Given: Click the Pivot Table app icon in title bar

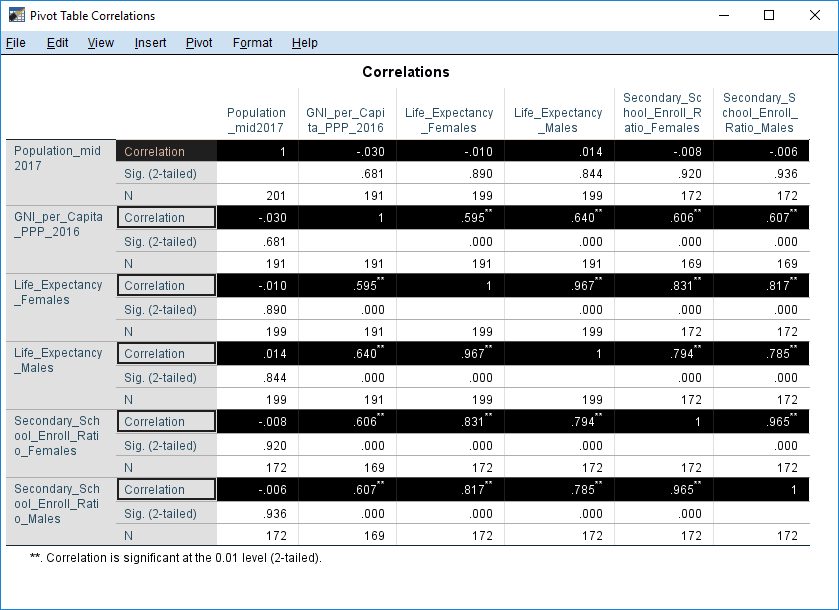Looking at the screenshot, I should [x=17, y=16].
